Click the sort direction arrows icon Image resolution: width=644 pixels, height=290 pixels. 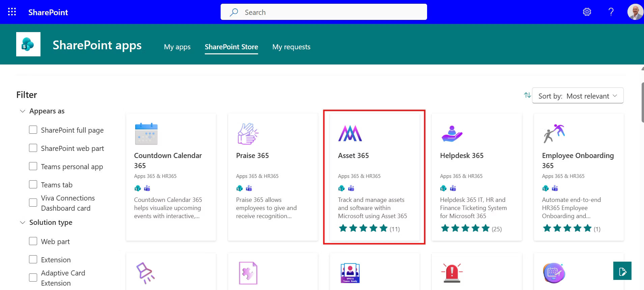point(527,96)
